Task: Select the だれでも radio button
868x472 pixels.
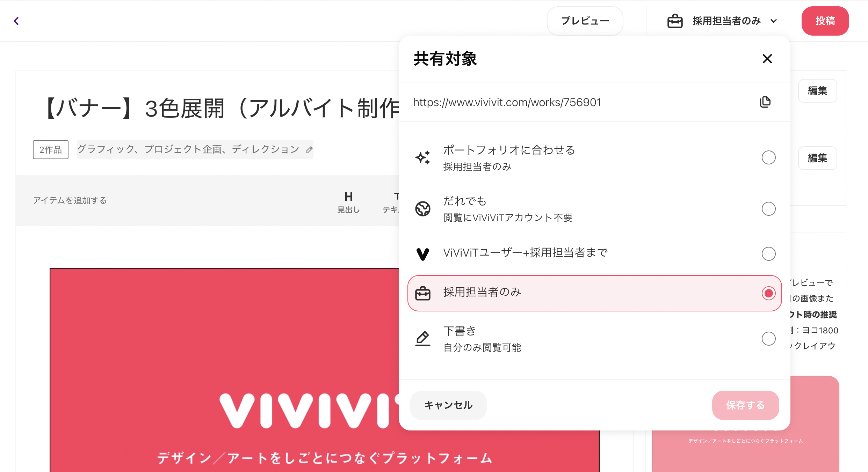Action: (769, 209)
